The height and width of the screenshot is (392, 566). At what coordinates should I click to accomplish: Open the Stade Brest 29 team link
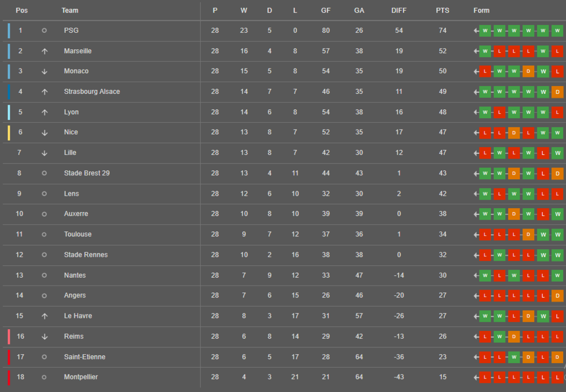coord(87,173)
